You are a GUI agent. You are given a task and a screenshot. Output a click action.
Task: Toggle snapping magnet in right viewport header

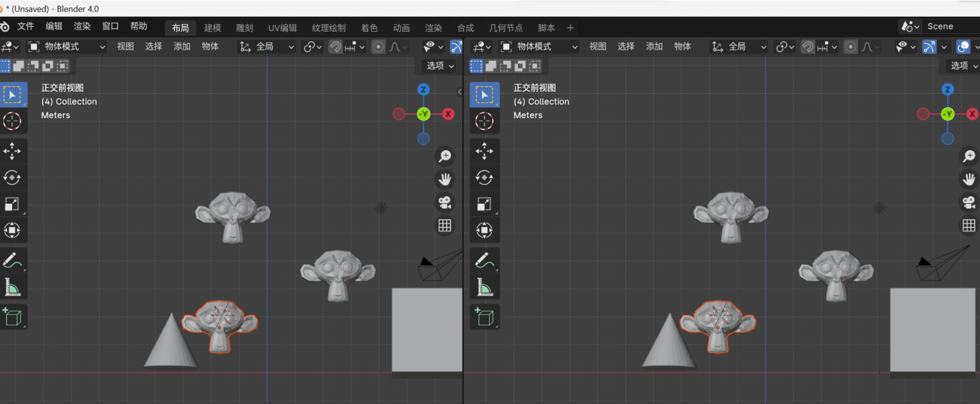(x=808, y=47)
